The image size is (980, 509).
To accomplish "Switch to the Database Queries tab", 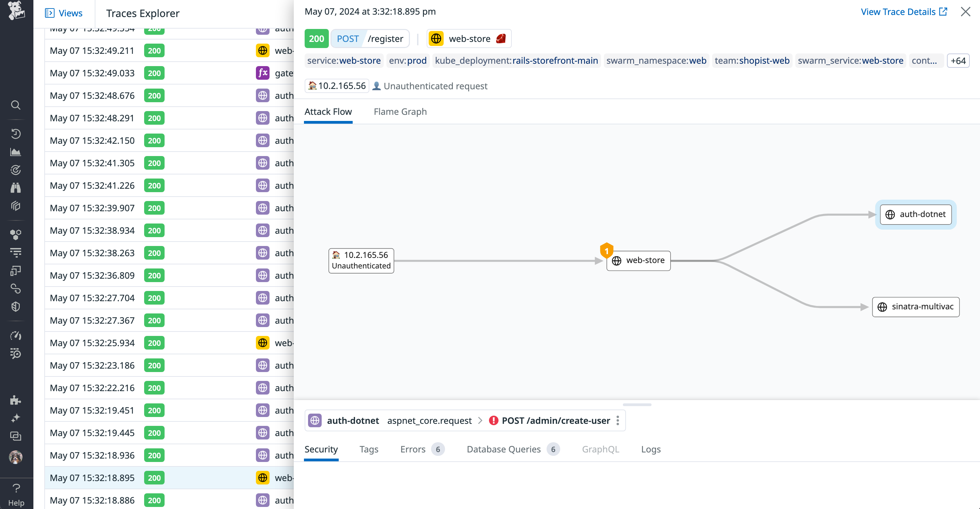I will pyautogui.click(x=503, y=449).
